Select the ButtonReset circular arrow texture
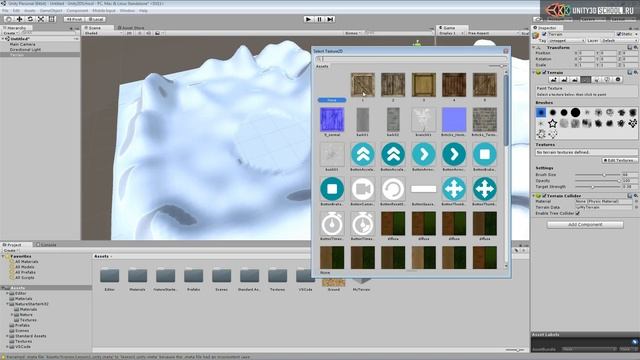This screenshot has width=640, height=360. pyautogui.click(x=393, y=189)
